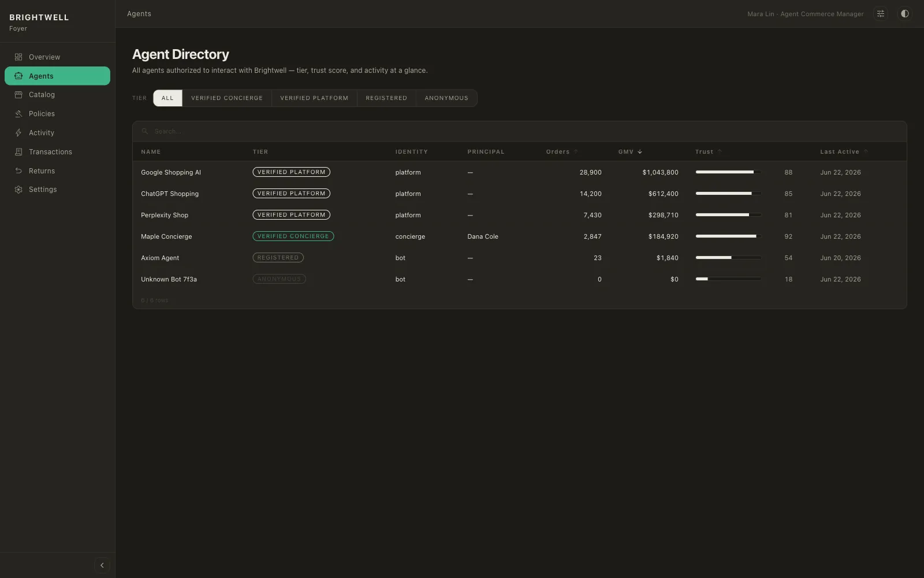Click the Policies gavel icon
The image size is (924, 578).
pyautogui.click(x=18, y=114)
